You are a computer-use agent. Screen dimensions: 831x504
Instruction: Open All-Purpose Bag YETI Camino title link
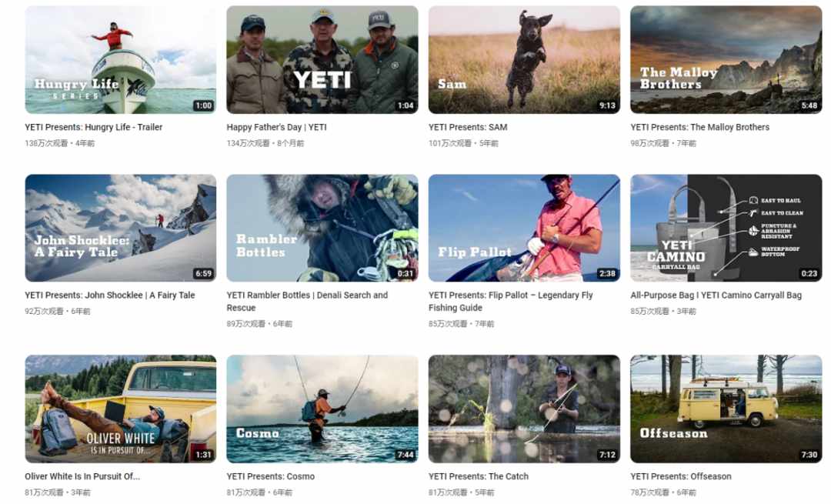tap(716, 295)
